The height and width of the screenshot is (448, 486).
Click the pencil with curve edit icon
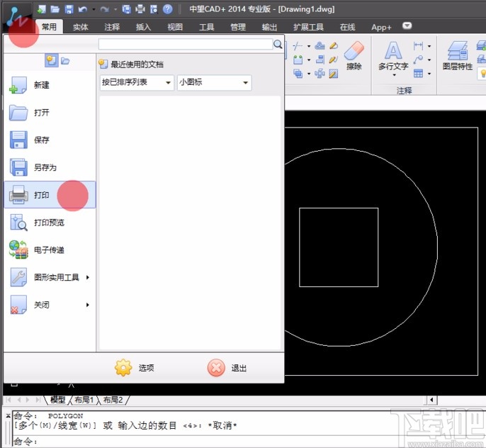[x=334, y=60]
